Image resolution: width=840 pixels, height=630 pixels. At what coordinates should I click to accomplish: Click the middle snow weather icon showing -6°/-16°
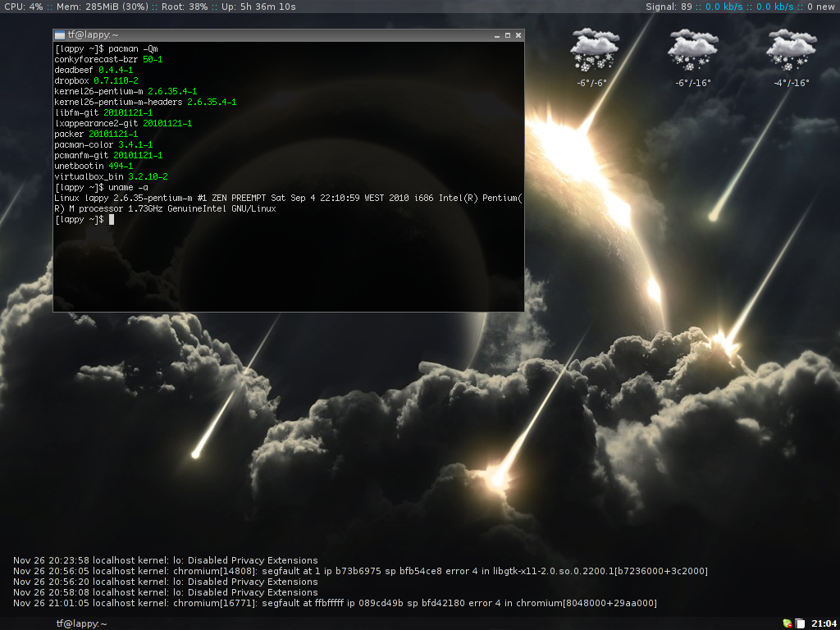click(692, 50)
